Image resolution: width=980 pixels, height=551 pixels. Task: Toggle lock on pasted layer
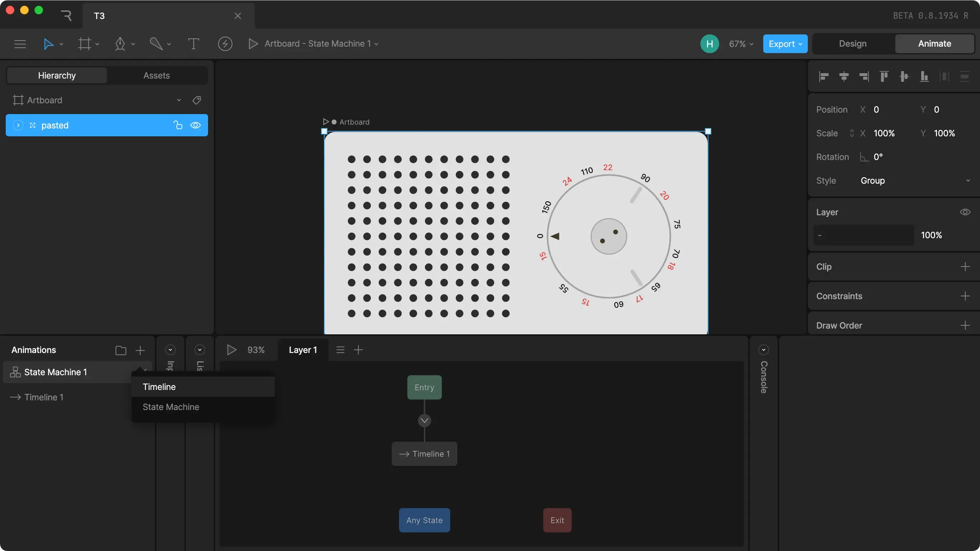pos(178,125)
